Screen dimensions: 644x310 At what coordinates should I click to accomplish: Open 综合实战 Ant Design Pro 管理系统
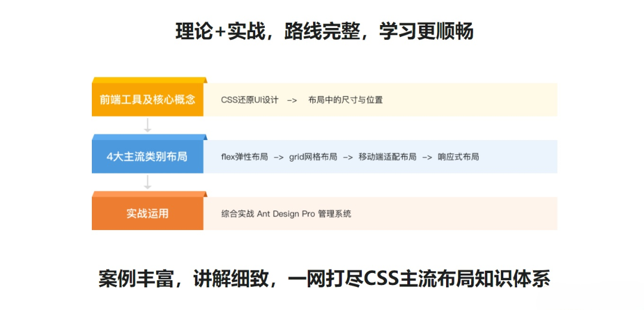(x=286, y=214)
